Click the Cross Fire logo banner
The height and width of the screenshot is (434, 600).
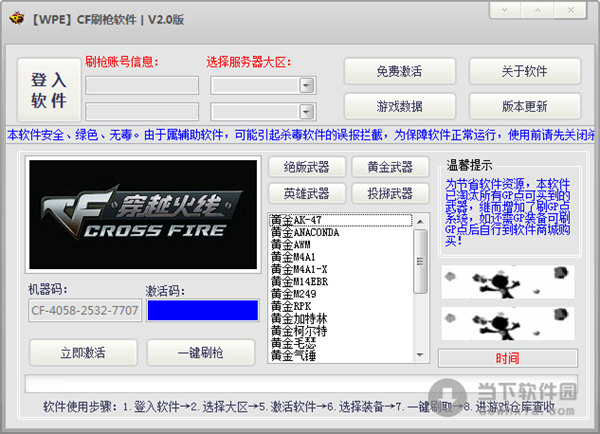[x=143, y=215]
